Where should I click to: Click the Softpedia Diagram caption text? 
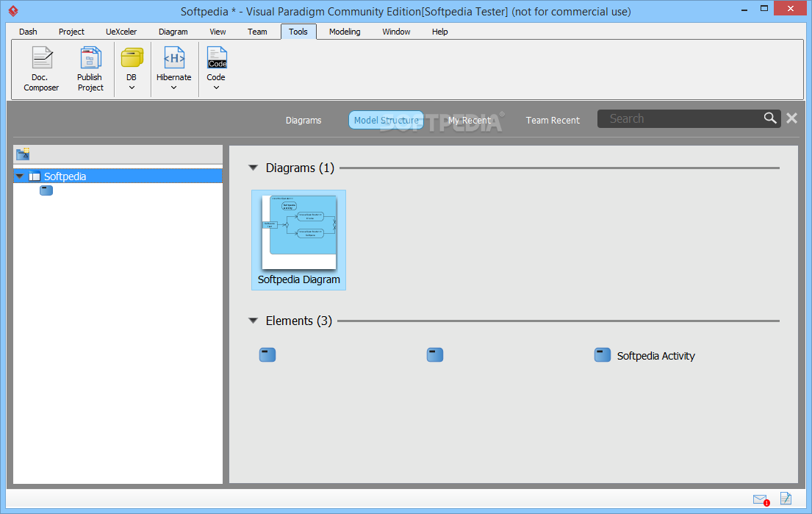click(299, 279)
